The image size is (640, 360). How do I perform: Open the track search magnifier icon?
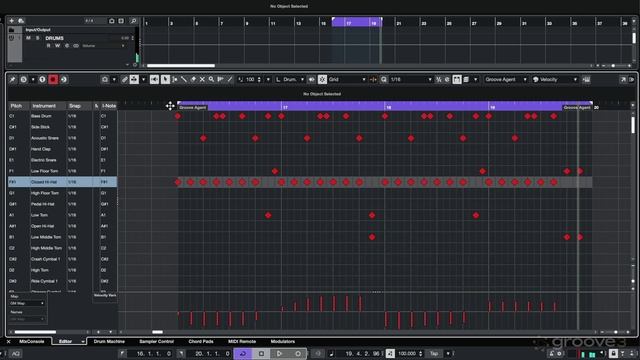[133, 21]
